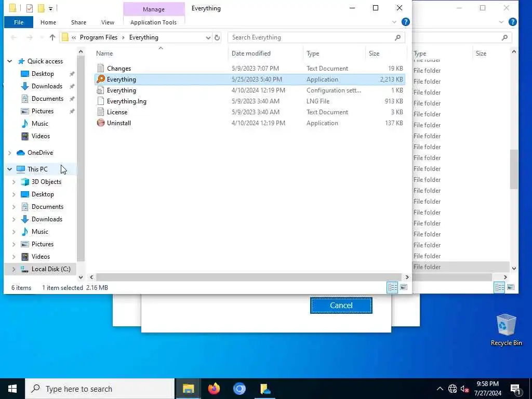Expand the OneDrive tree node
Viewport: 532px width, 399px height.
tap(9, 153)
